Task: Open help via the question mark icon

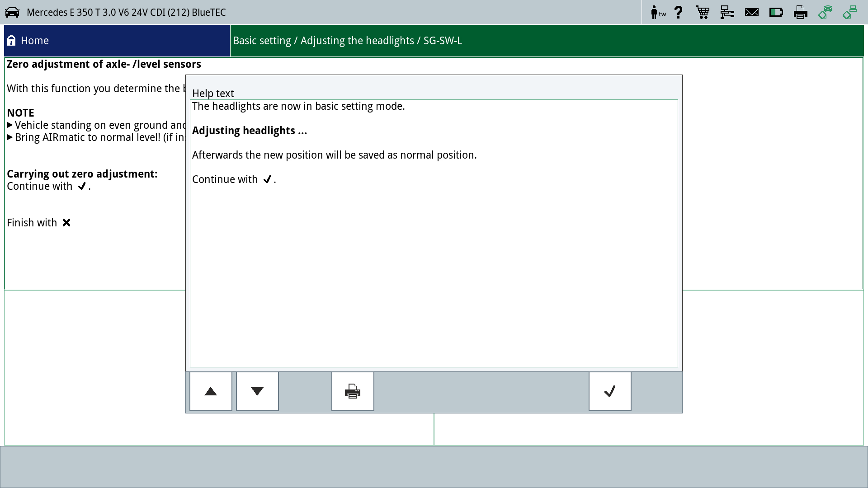Action: coord(678,12)
